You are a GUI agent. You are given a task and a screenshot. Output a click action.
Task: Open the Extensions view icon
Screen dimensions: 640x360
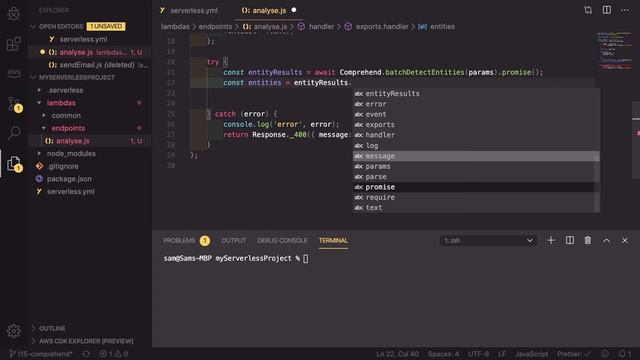pyautogui.click(x=14, y=44)
